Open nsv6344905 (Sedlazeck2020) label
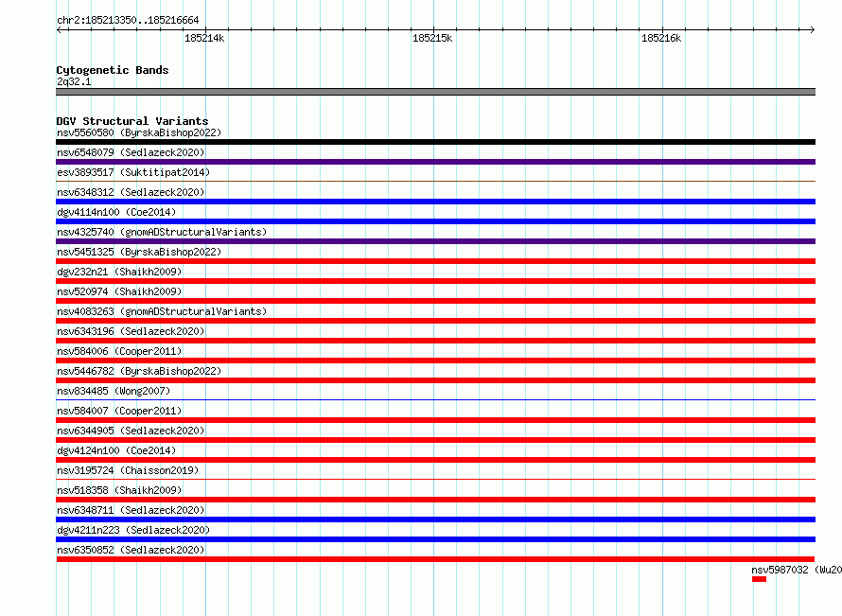Screen dimensions: 842x616 click(131, 431)
